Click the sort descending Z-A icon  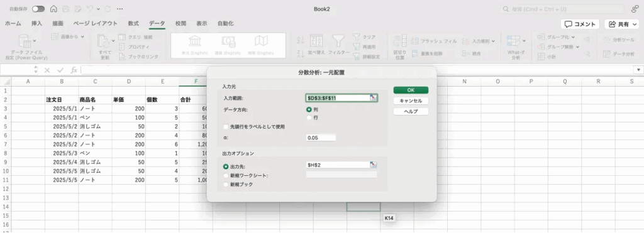coord(300,53)
